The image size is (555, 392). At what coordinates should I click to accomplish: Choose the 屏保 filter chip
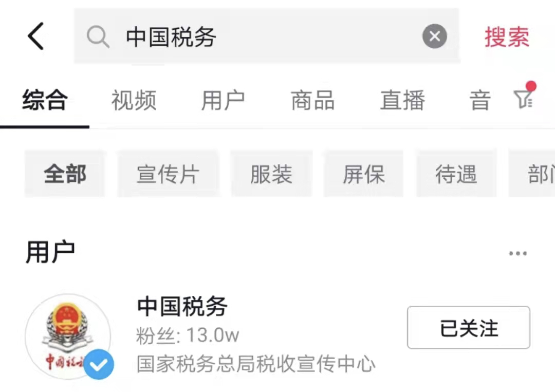click(363, 174)
